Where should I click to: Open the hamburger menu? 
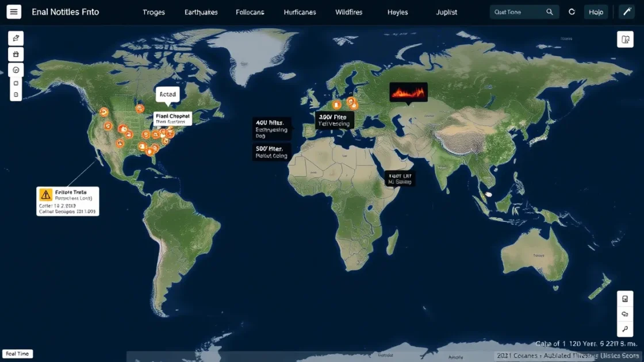(x=14, y=11)
